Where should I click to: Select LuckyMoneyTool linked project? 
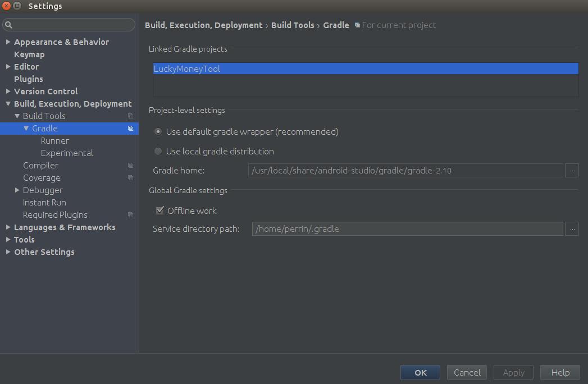coord(366,68)
